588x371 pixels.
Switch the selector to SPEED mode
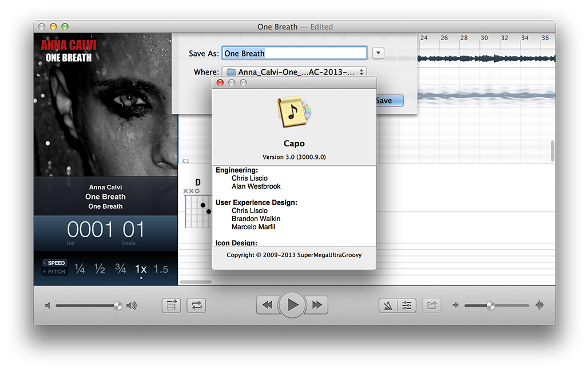point(55,263)
